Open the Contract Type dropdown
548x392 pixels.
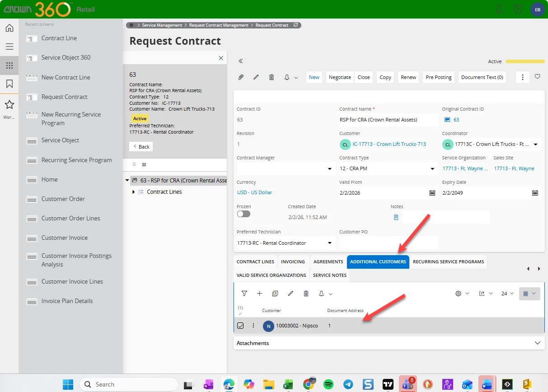pos(432,169)
